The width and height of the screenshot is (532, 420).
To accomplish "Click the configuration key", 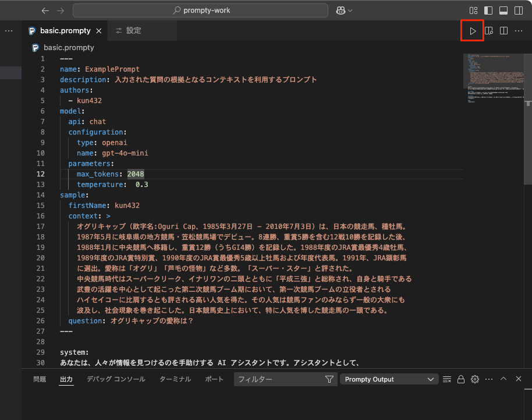I will [95, 132].
